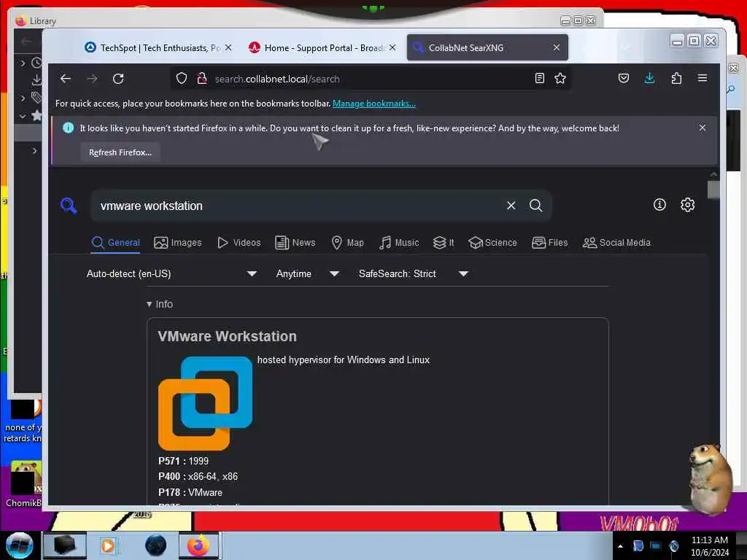Screen dimensions: 747x560
Task: Select Images search category
Action: coord(178,242)
